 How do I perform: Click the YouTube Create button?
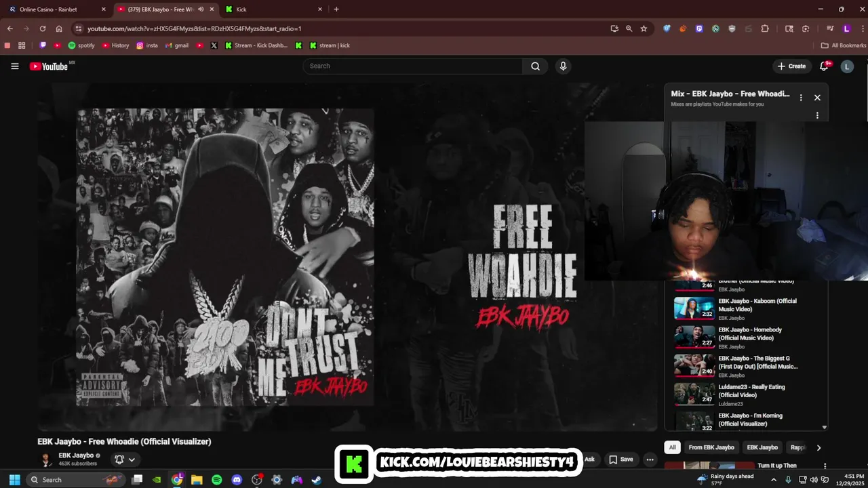[x=792, y=66]
